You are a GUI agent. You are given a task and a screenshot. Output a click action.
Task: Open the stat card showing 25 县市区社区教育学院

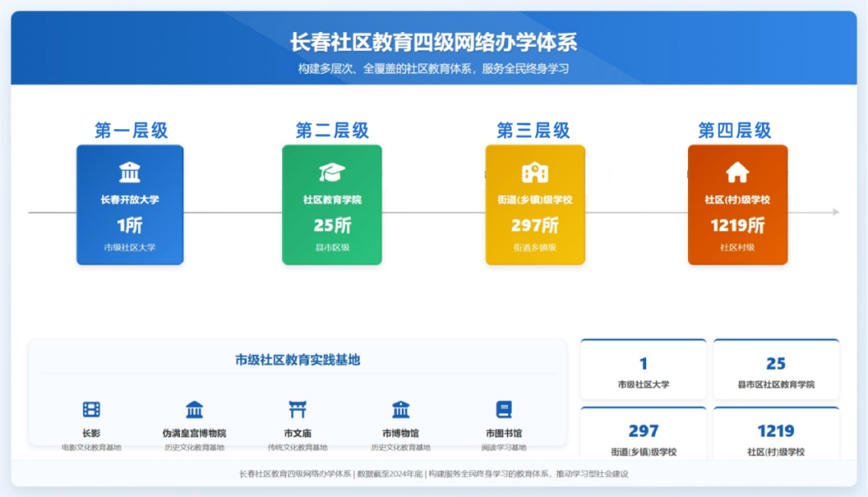pos(776,370)
